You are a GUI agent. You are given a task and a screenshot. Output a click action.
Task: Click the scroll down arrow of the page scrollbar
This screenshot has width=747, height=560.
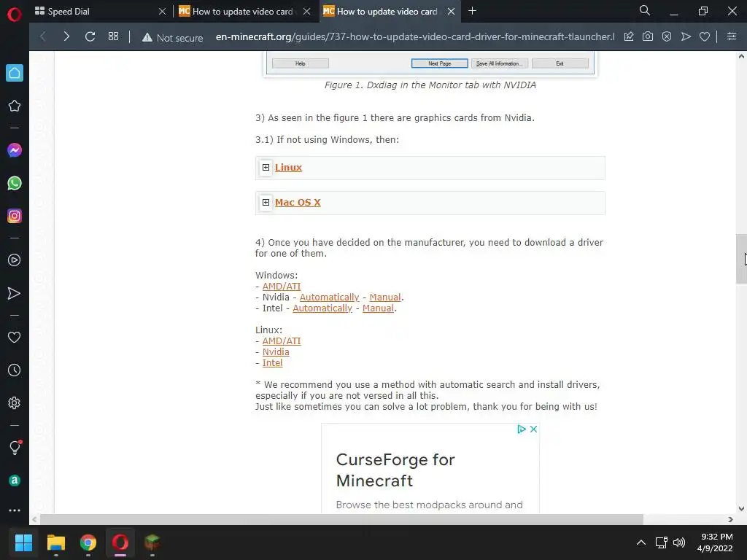click(741, 508)
